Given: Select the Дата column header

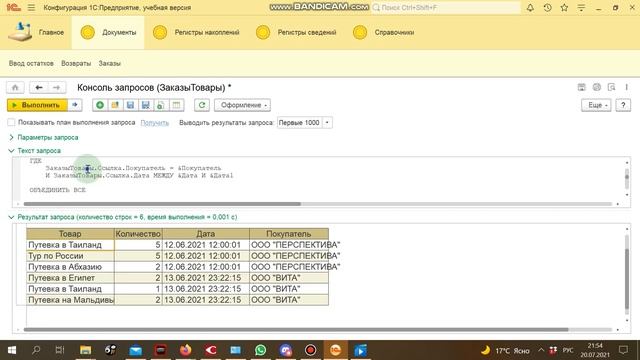Looking at the screenshot, I should tap(206, 234).
